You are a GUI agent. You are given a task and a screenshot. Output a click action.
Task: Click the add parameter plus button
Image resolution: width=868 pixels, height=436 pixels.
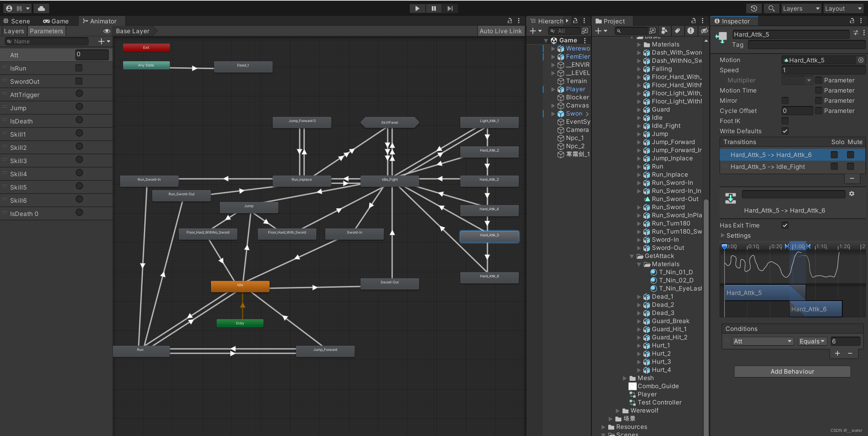(x=101, y=41)
